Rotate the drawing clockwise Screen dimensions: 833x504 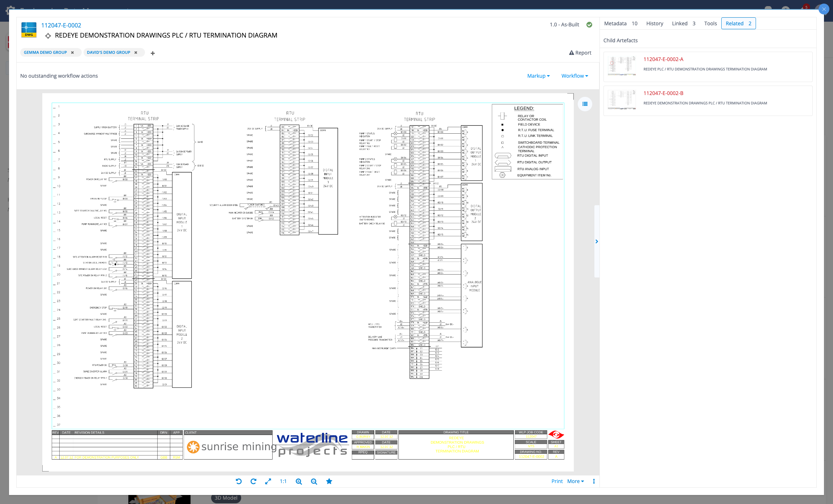[x=253, y=481]
